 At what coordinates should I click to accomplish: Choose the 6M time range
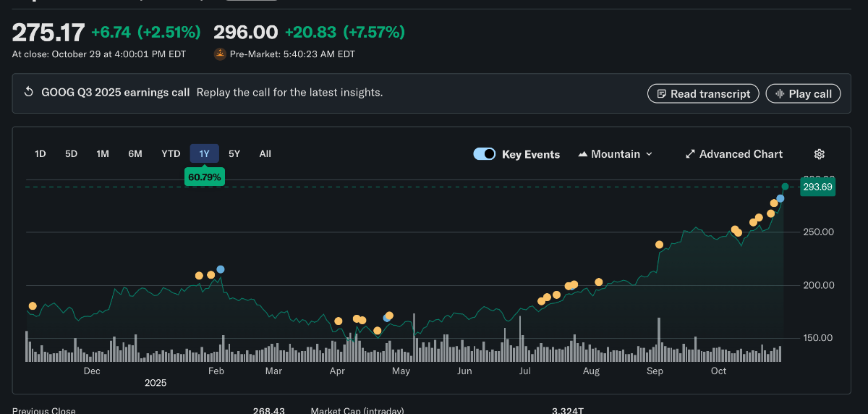click(x=135, y=153)
